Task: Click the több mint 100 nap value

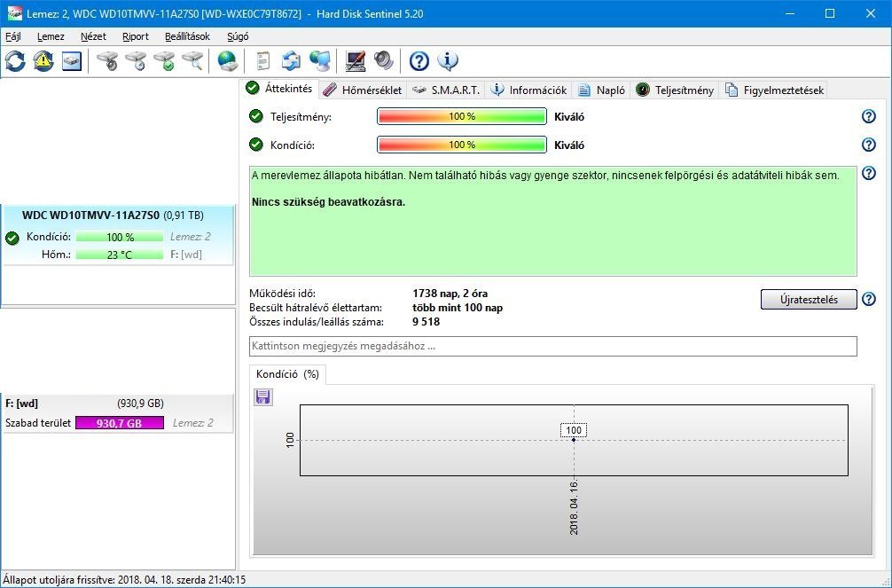Action: 458,308
